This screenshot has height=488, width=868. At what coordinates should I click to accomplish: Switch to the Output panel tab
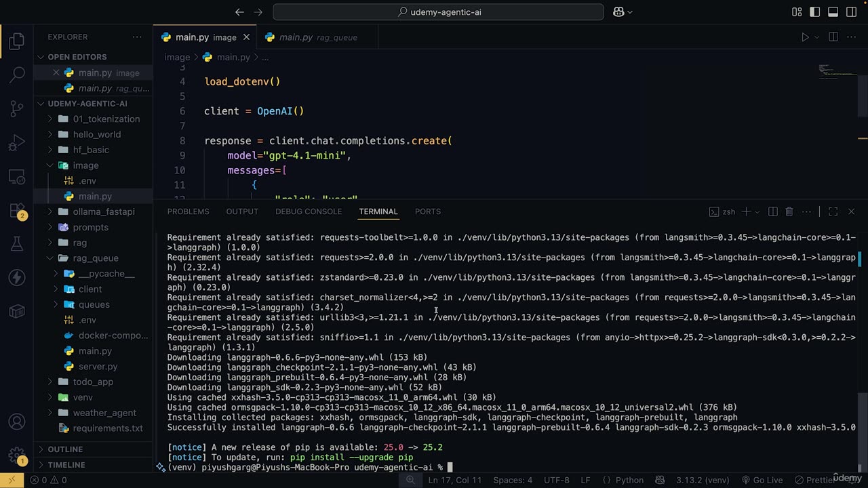pyautogui.click(x=242, y=211)
